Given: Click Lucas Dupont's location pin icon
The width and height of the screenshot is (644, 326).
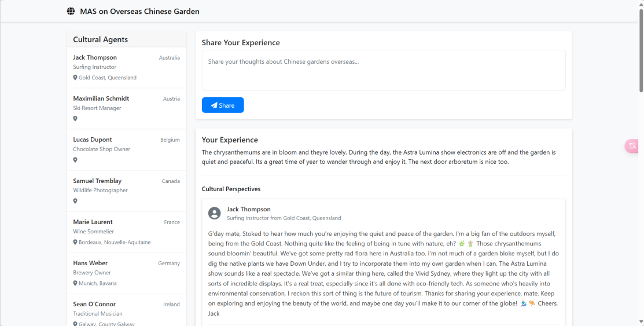Looking at the screenshot, I should point(75,160).
